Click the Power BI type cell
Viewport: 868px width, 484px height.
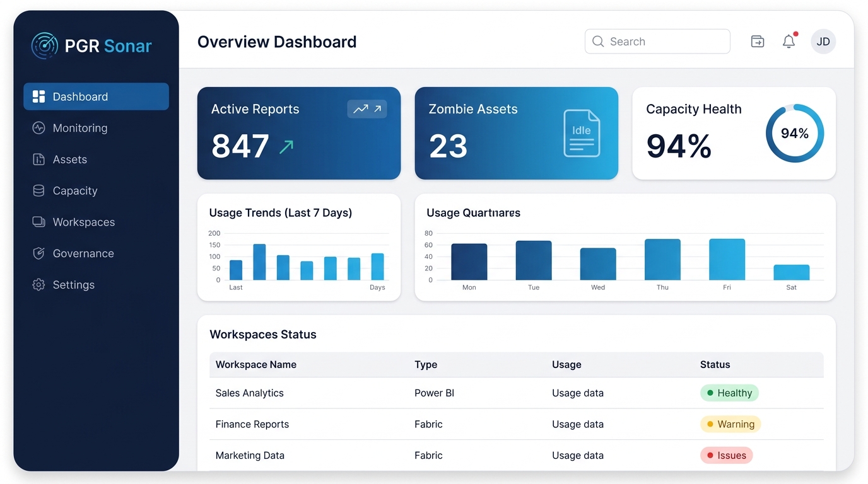click(434, 393)
